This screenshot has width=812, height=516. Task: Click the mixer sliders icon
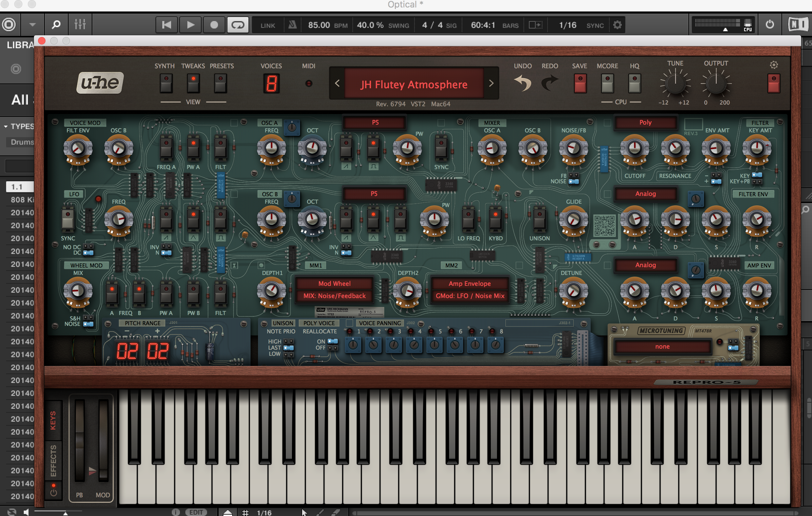tap(80, 25)
